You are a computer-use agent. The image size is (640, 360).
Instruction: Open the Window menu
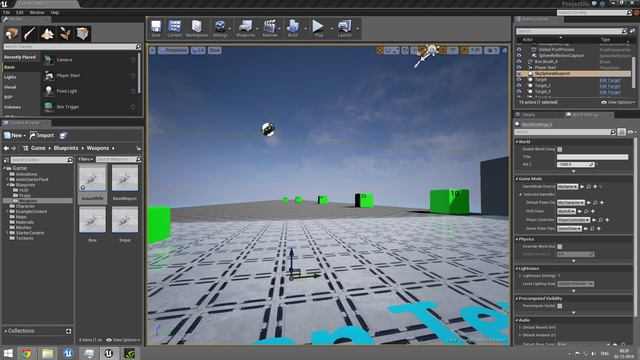pyautogui.click(x=37, y=13)
